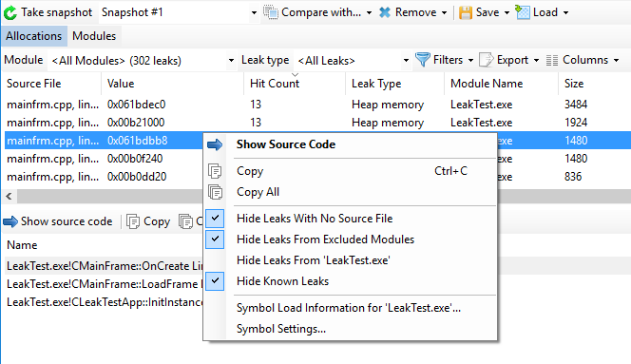Select the row with value 0x00b0dd20
The width and height of the screenshot is (631, 364).
click(104, 177)
